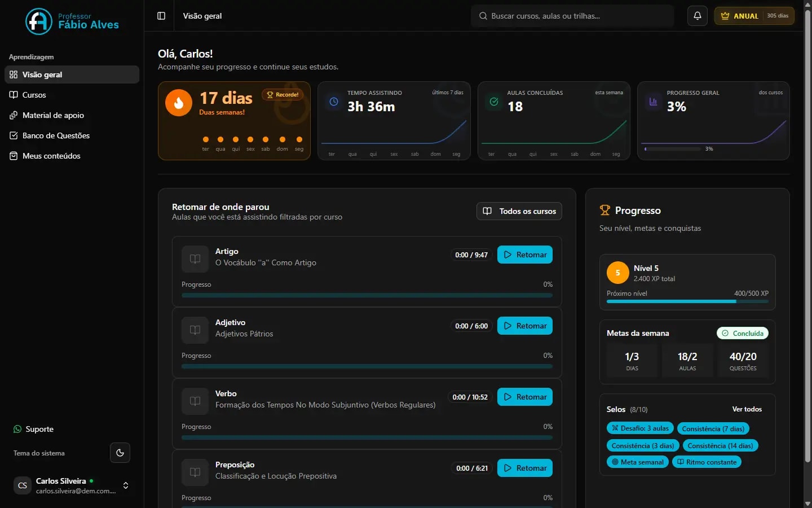This screenshot has width=812, height=508.
Task: Click the 40/20 Questões goal tile
Action: 743,361
